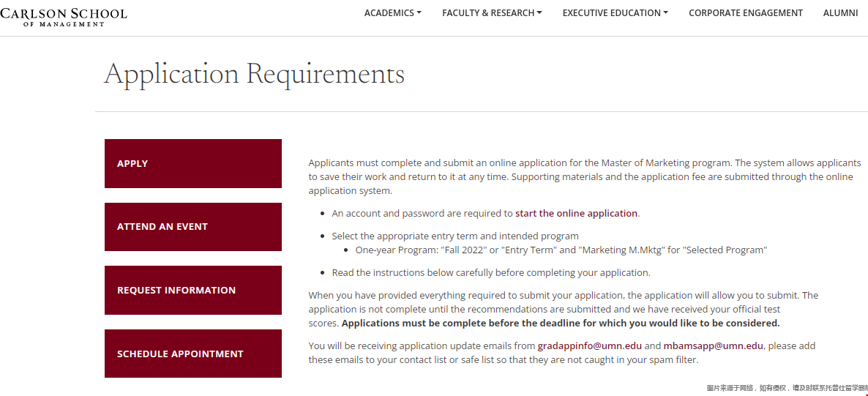Image resolution: width=868 pixels, height=396 pixels.
Task: Click the Attend an Event button
Action: pos(193,226)
